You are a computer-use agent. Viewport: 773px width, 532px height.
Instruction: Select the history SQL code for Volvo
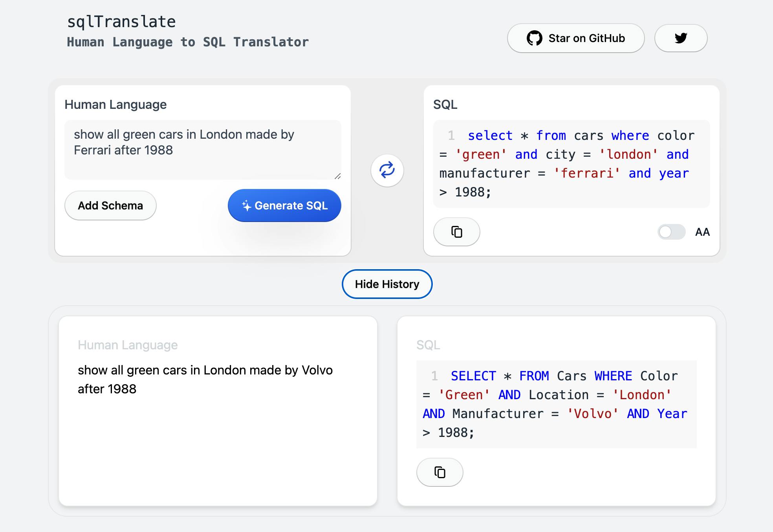(x=557, y=404)
